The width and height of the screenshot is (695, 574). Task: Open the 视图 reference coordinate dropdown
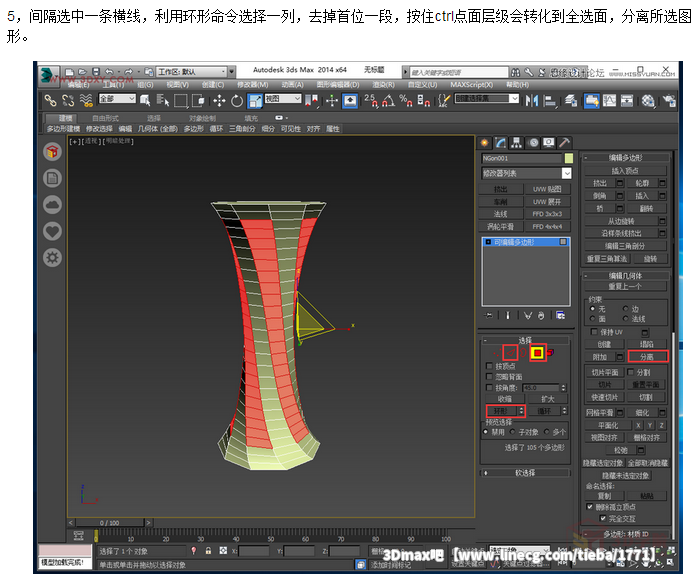pyautogui.click(x=283, y=98)
